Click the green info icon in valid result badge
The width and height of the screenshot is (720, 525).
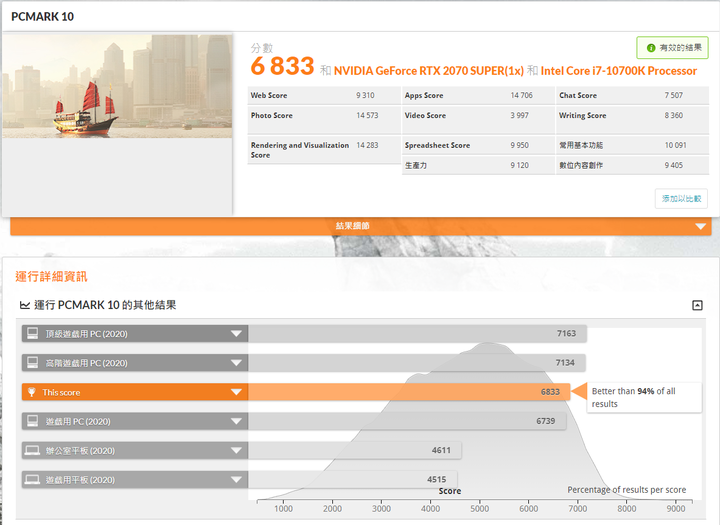coord(651,48)
